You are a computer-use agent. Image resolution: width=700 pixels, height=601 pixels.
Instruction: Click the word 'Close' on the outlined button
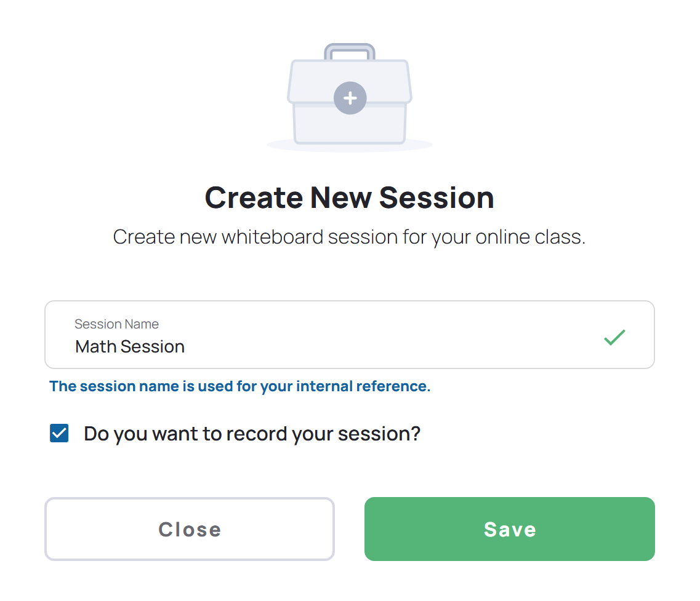(x=190, y=530)
